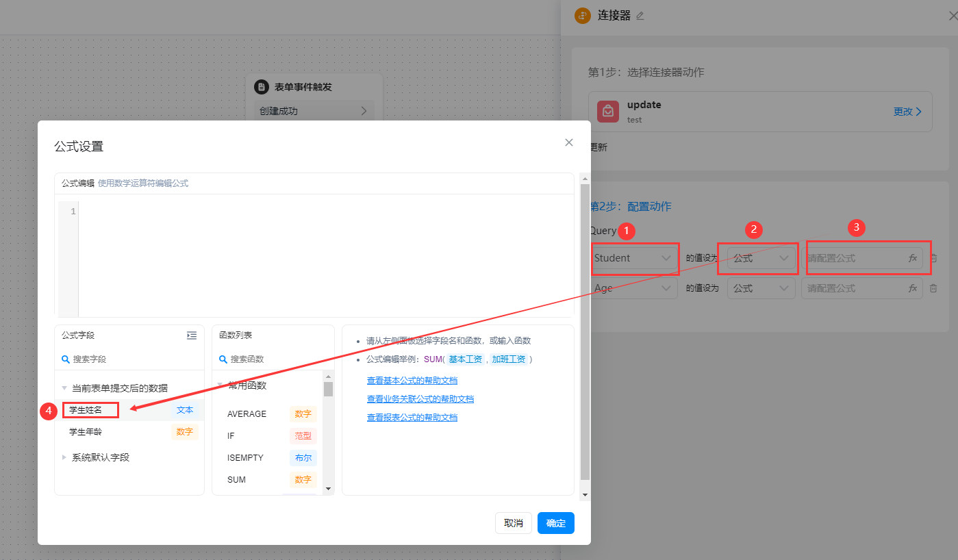Click the collapse icon in 公式字段 panel header

pyautogui.click(x=192, y=335)
